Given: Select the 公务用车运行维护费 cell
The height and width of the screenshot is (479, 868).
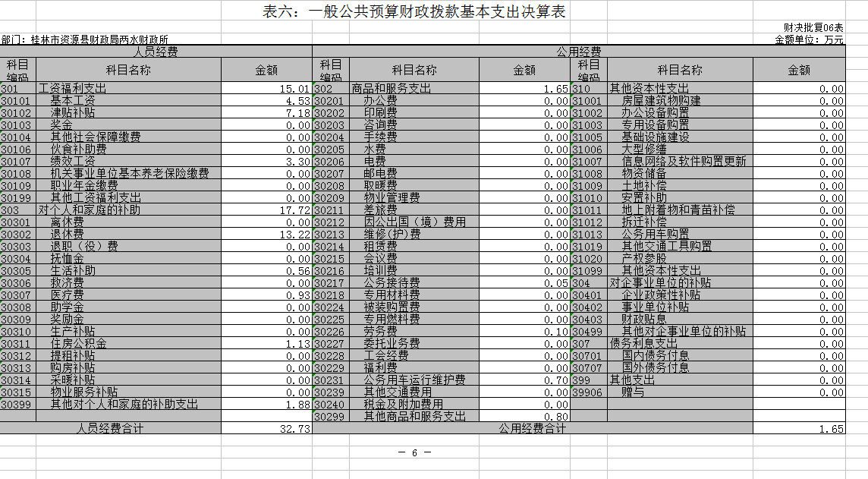Looking at the screenshot, I should coord(414,380).
